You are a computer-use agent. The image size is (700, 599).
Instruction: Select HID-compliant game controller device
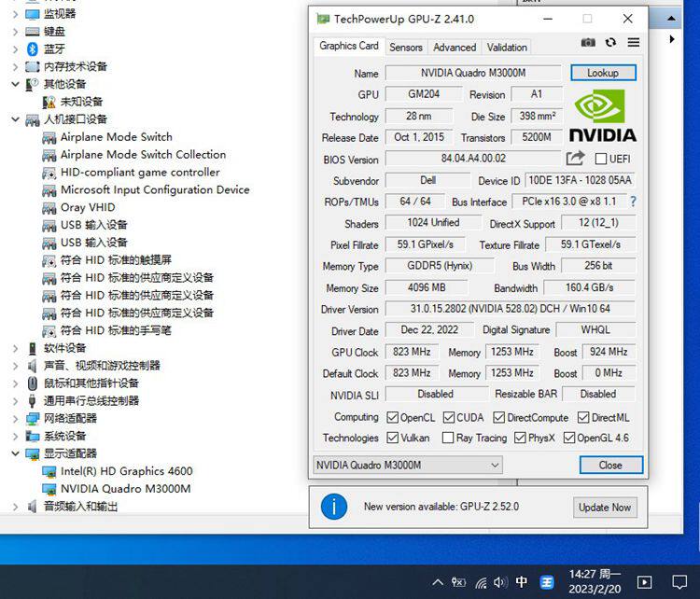click(140, 173)
